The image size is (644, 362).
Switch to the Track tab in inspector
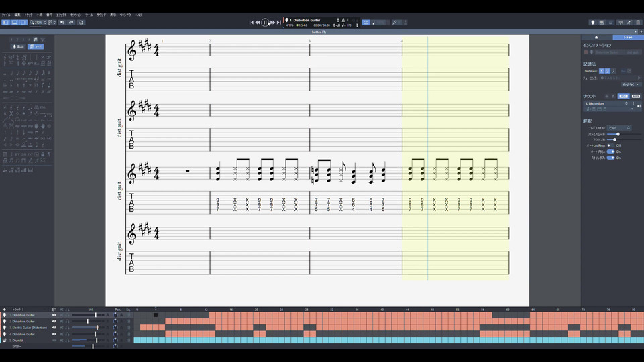pos(628,38)
